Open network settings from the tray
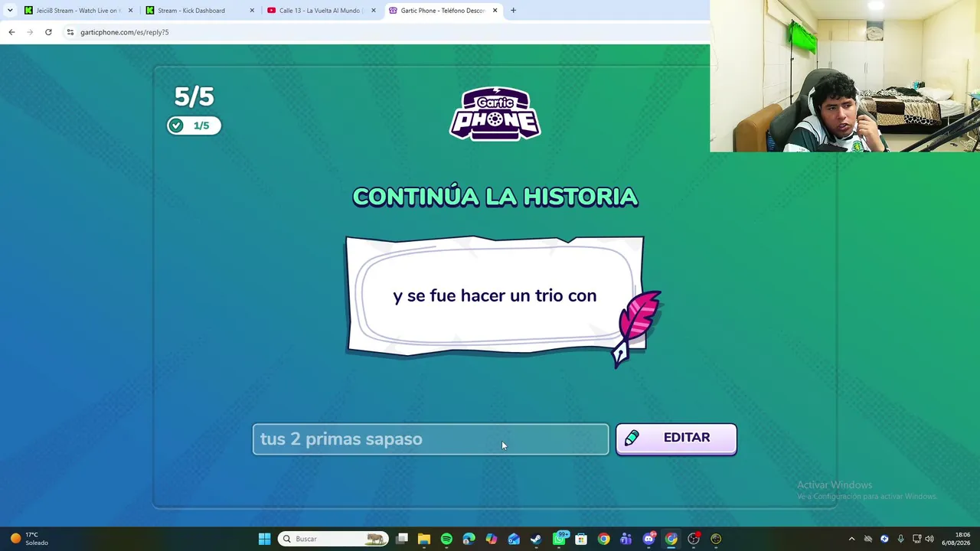 click(916, 539)
